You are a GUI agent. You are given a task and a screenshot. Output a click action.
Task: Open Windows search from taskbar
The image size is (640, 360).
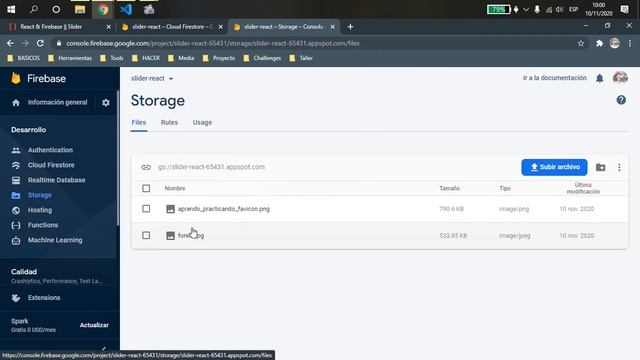[33, 9]
